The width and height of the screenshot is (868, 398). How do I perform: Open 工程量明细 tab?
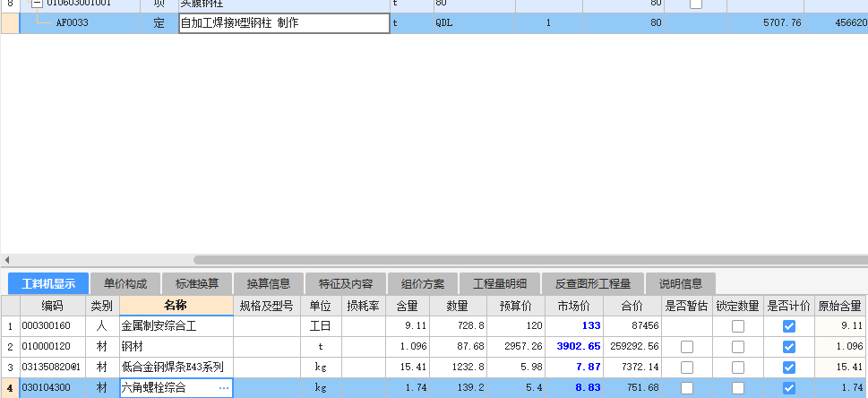pyautogui.click(x=500, y=284)
